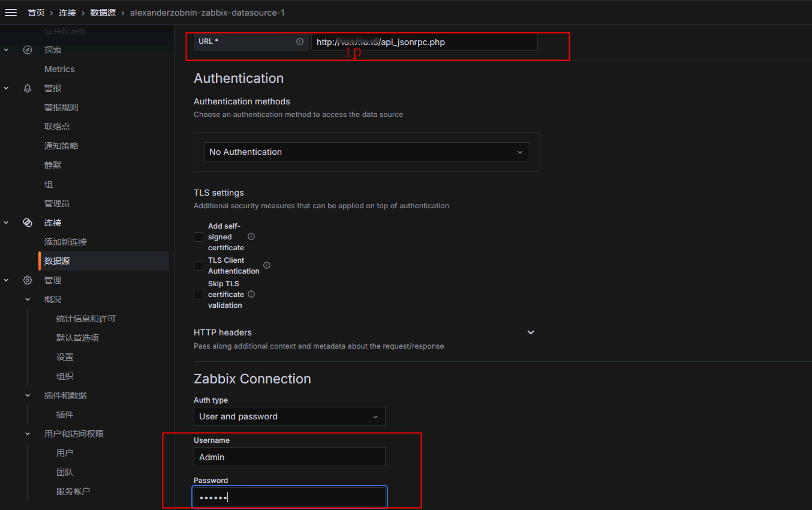
Task: Collapse the 用户和访问权限 subsection chevron
Action: point(28,434)
